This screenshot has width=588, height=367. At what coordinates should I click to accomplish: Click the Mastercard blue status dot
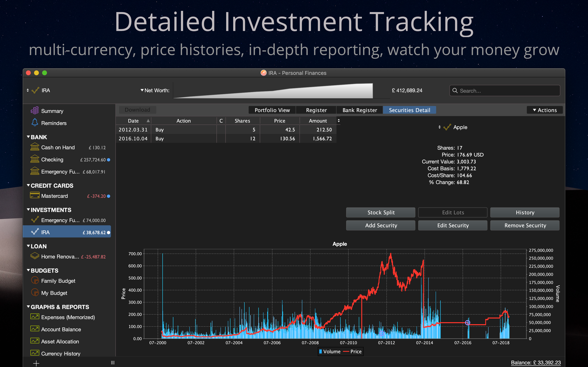(x=109, y=196)
